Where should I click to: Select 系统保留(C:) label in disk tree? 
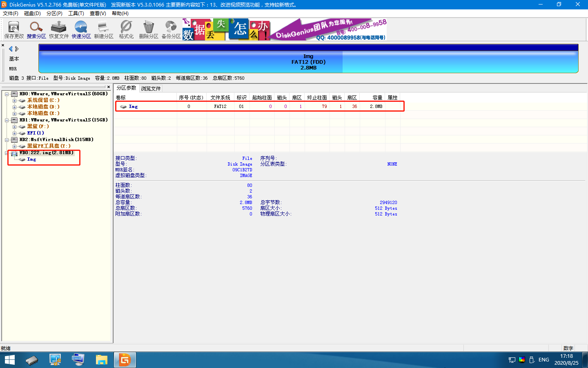(x=43, y=100)
